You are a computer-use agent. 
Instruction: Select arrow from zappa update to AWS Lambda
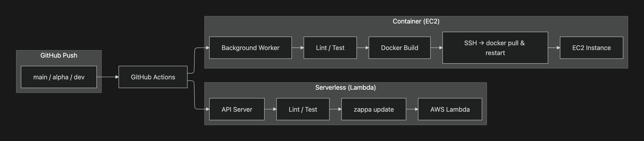pos(412,109)
